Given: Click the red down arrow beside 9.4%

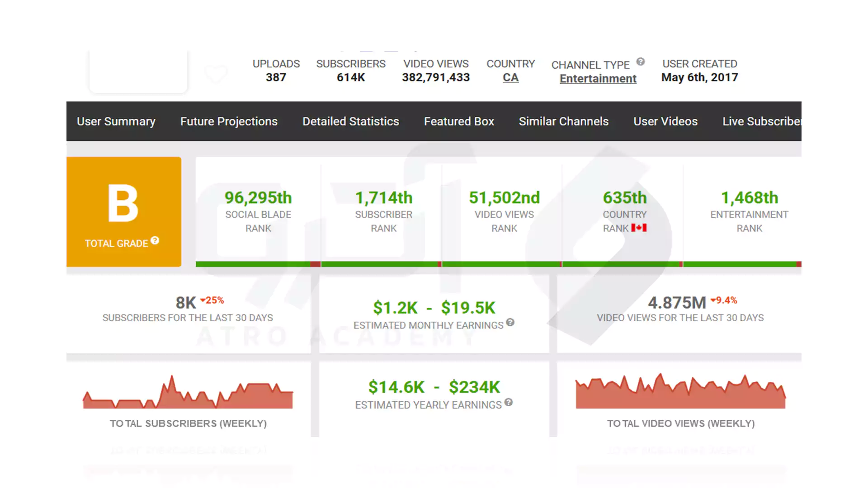Looking at the screenshot, I should click(x=713, y=300).
